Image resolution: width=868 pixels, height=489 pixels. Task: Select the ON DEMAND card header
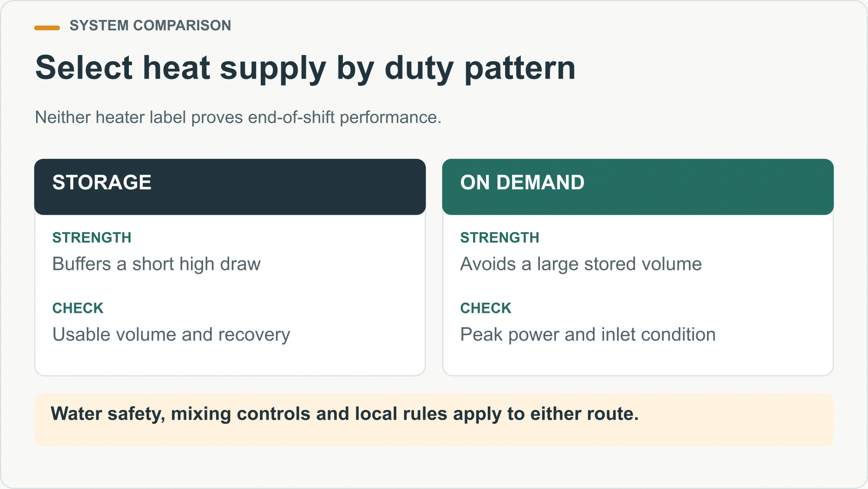[638, 187]
